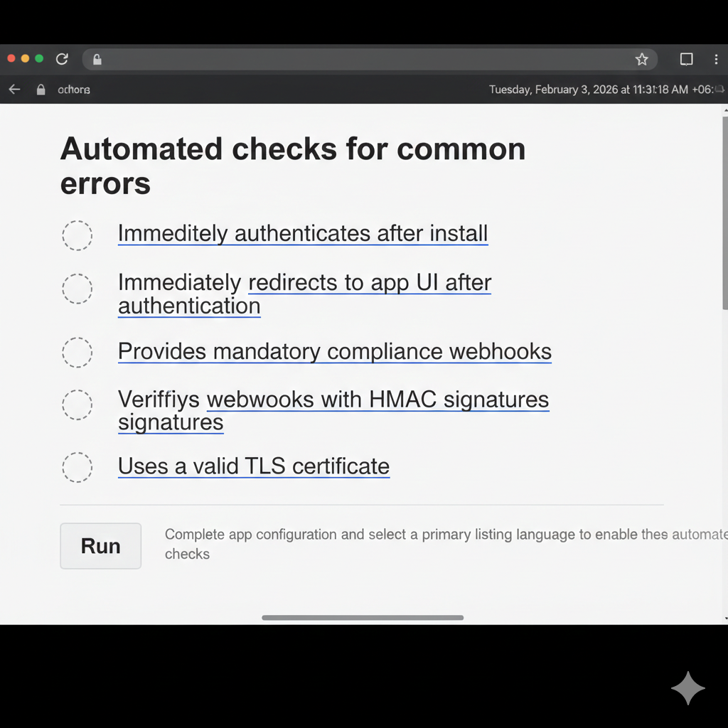Click the status circle for 'Uses a valid TLS certificate'
The image size is (728, 728).
point(77,467)
